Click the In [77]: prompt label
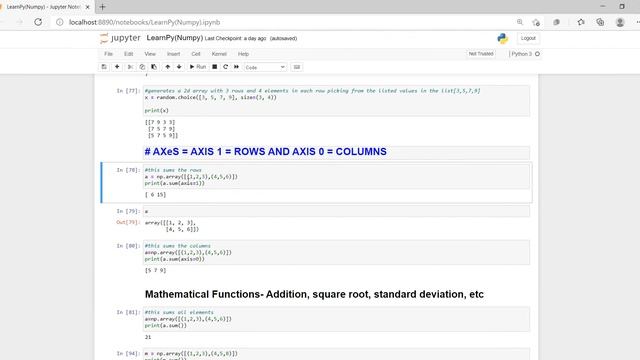Image resolution: width=640 pixels, height=360 pixels. [x=128, y=91]
